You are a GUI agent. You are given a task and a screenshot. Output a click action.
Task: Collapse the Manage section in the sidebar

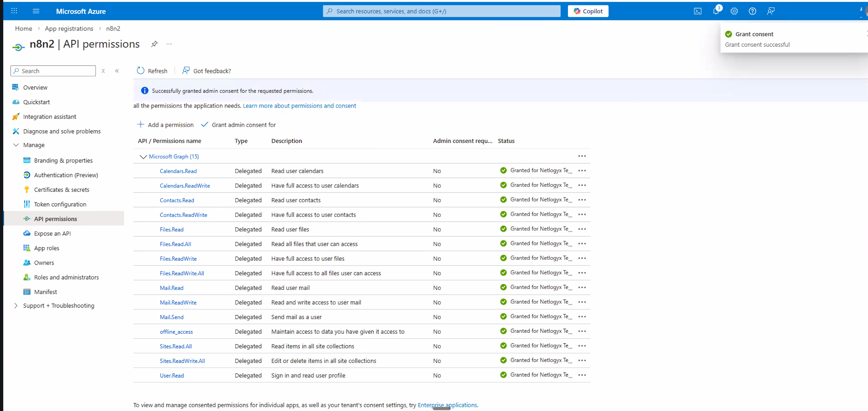click(x=16, y=145)
